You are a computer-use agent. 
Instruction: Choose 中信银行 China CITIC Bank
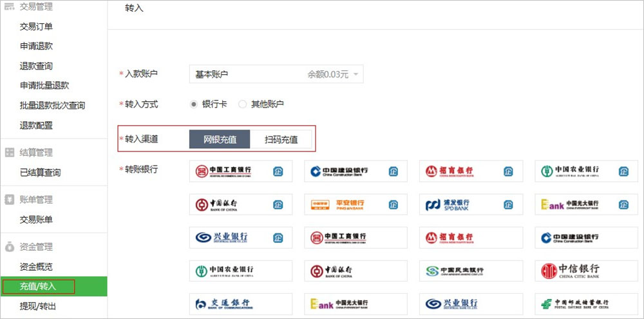(587, 271)
